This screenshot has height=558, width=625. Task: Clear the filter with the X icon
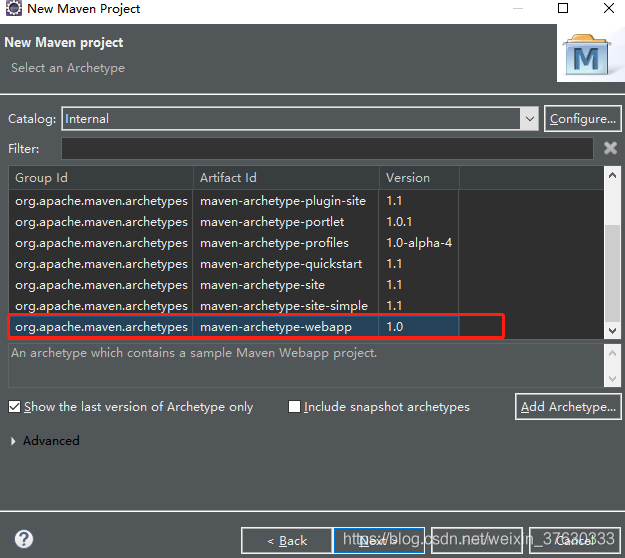pyautogui.click(x=610, y=148)
